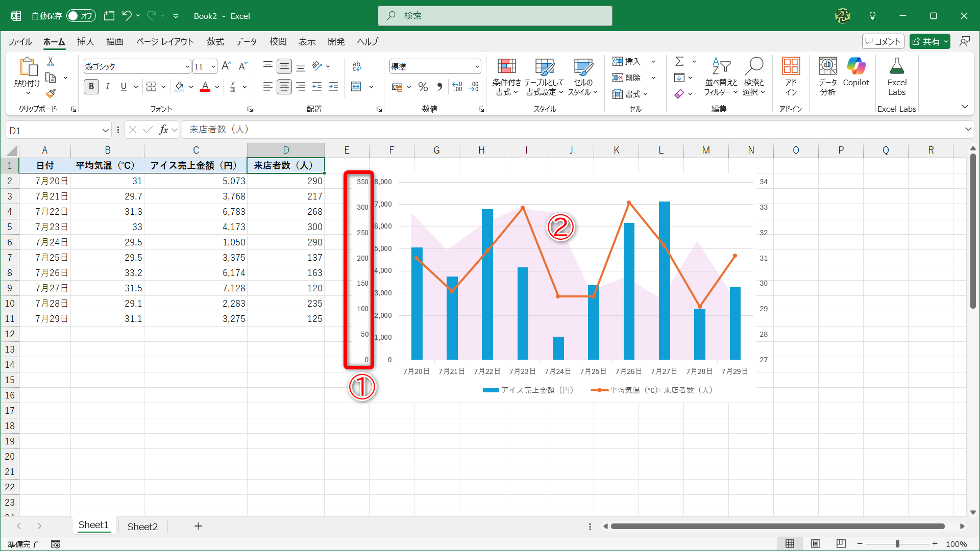
Task: Toggle Italic formatting
Action: point(107,87)
